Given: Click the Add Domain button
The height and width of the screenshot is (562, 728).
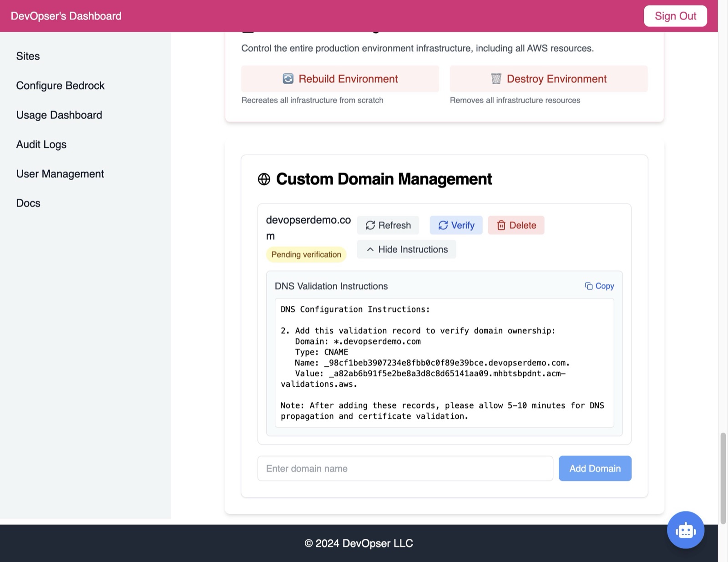Looking at the screenshot, I should 595,468.
